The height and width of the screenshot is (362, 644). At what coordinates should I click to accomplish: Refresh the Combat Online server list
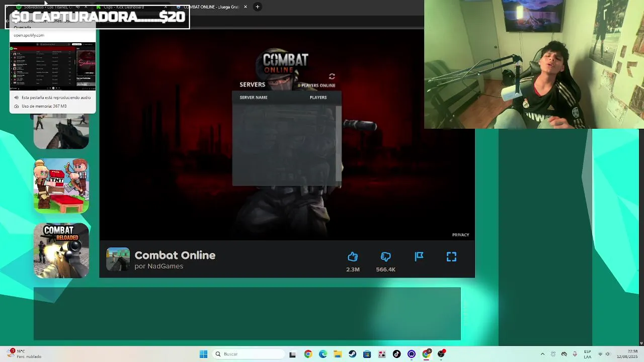tap(332, 76)
